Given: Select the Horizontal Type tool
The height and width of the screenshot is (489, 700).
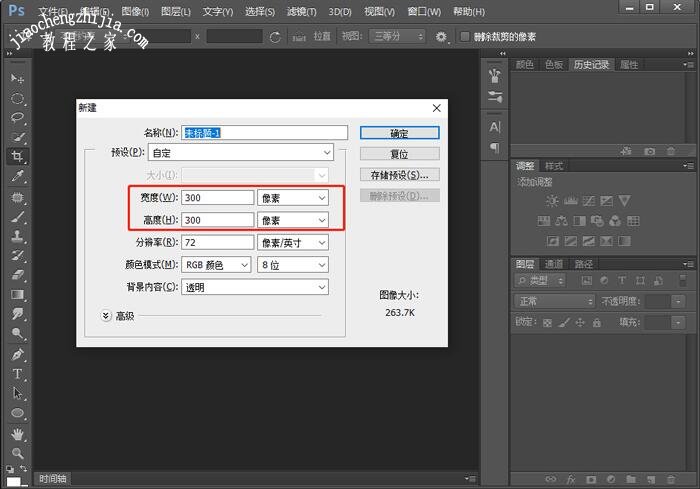Looking at the screenshot, I should tap(17, 374).
